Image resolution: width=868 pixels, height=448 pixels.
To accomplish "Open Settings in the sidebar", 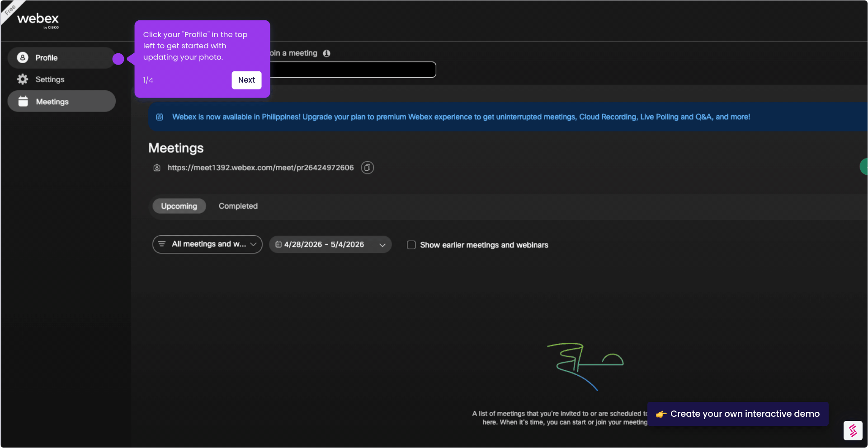I will pyautogui.click(x=61, y=79).
